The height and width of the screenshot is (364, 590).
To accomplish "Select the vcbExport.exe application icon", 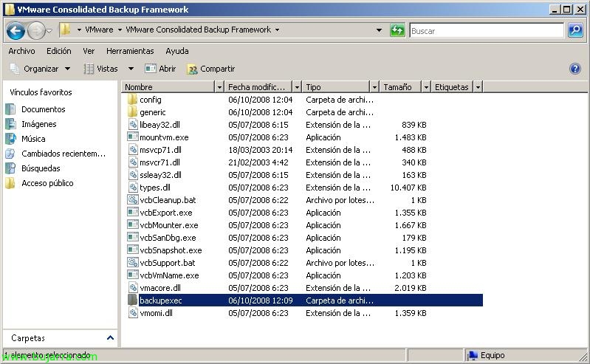I will point(133,213).
